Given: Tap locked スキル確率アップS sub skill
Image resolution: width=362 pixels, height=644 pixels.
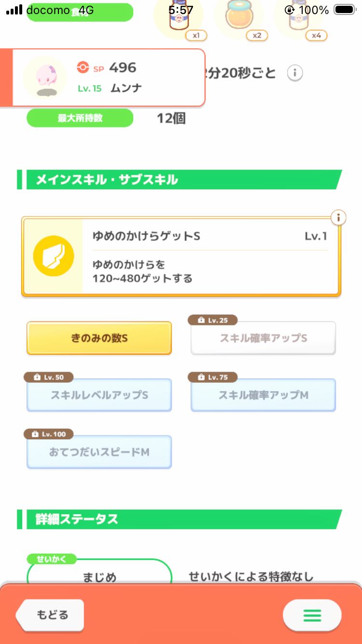Looking at the screenshot, I should (x=263, y=338).
